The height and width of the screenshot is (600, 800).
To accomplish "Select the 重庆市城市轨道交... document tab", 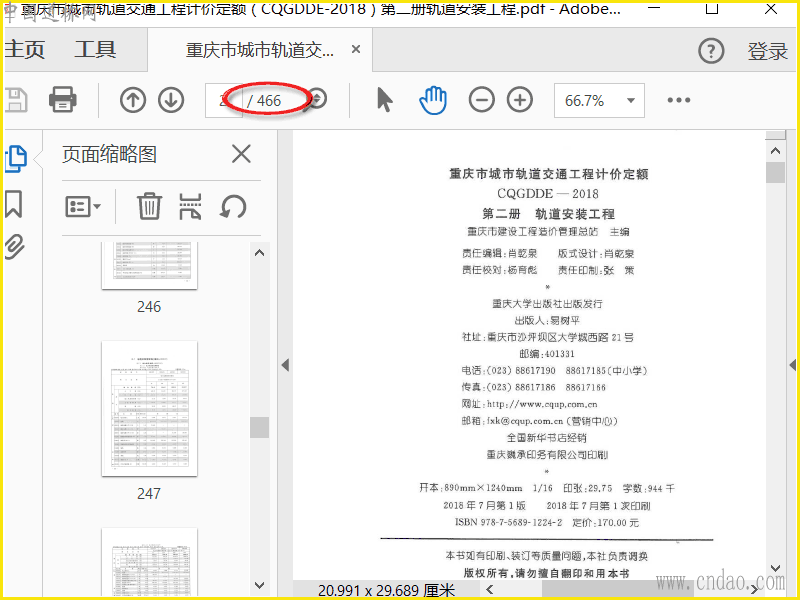I will (x=260, y=50).
